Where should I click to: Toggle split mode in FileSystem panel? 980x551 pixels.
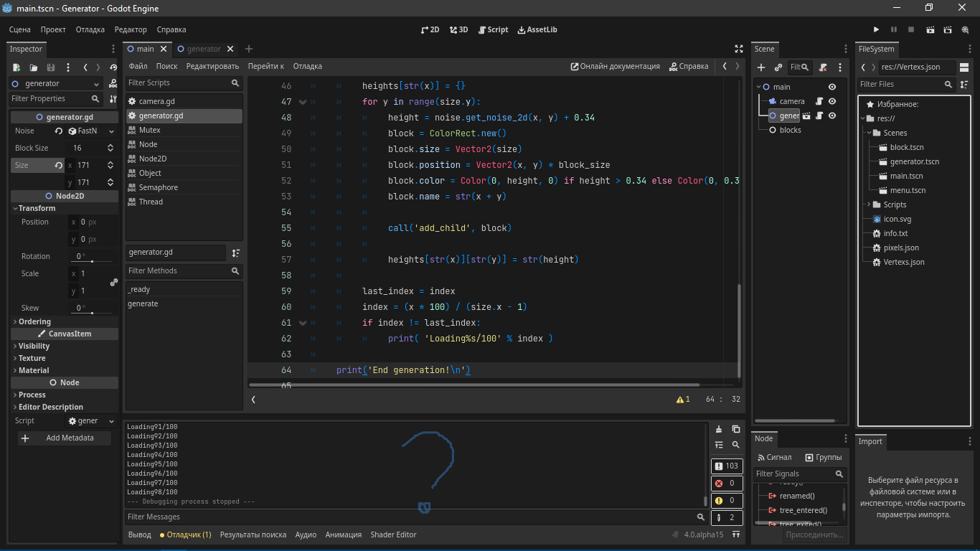click(963, 67)
